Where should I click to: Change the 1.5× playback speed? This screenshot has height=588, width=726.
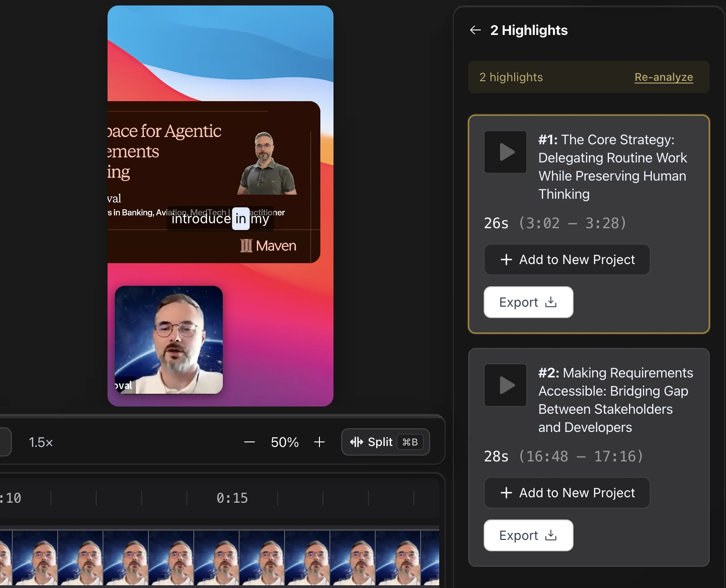(x=41, y=442)
